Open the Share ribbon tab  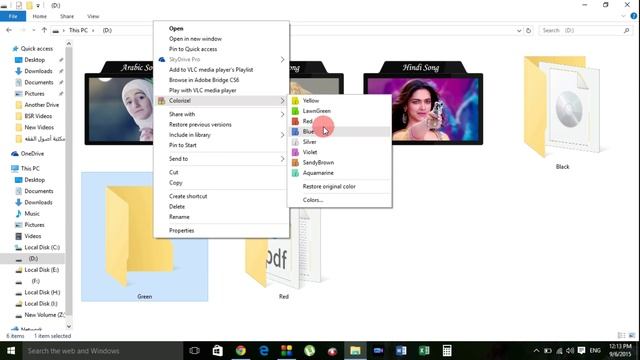point(67,16)
